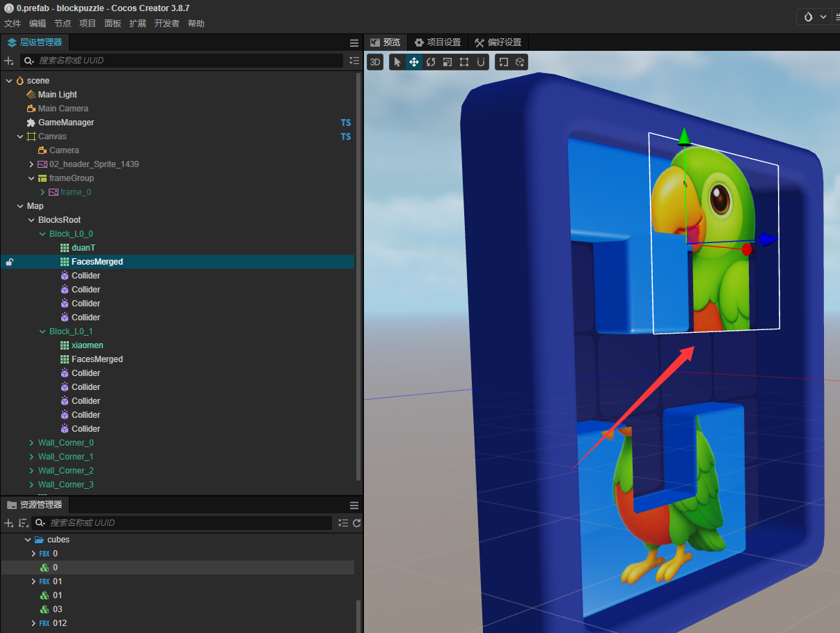Select the Main Camera node

63,109
